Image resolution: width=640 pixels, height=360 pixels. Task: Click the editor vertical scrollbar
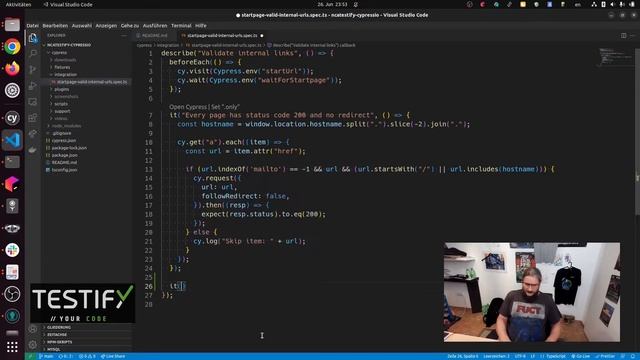637,131
